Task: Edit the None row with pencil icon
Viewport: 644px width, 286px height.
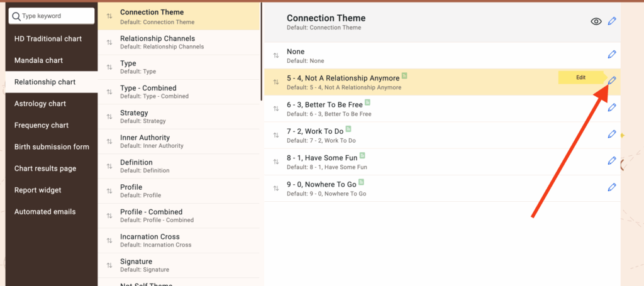Action: 612,55
